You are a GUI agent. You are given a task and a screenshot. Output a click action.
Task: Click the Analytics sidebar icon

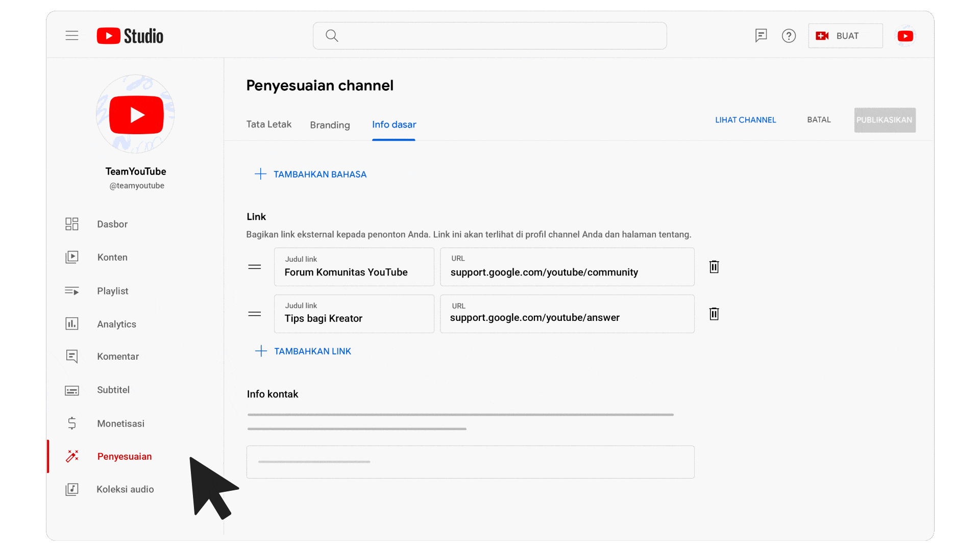[x=72, y=323]
